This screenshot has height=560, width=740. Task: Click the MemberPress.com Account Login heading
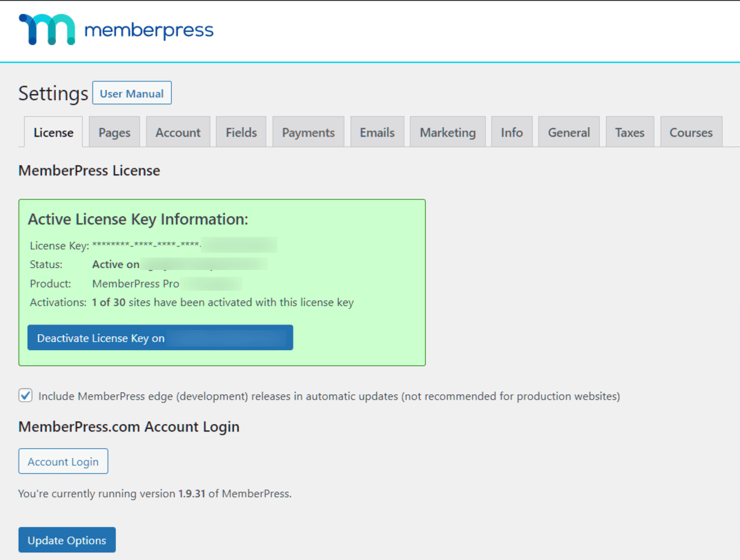[x=128, y=427]
